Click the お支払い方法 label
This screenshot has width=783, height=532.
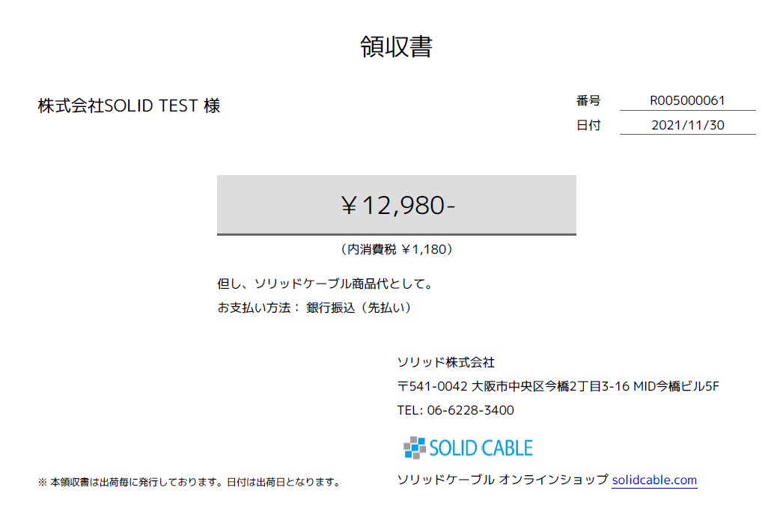(256, 308)
